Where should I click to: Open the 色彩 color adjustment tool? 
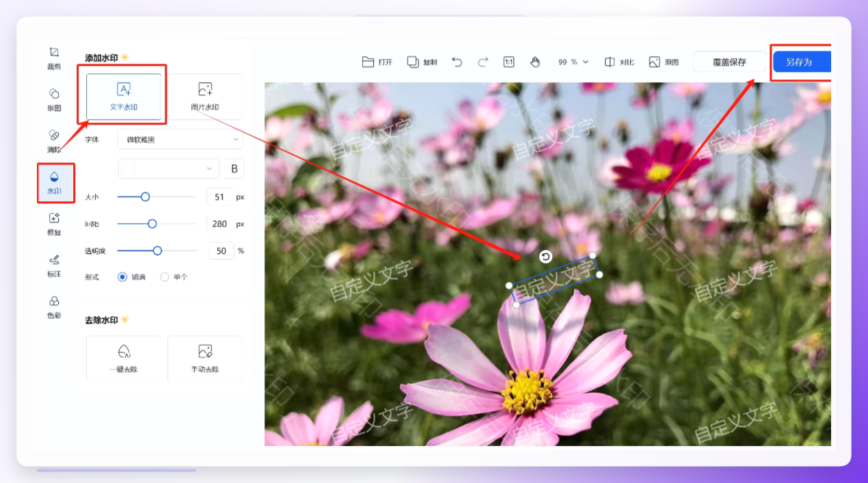click(x=54, y=306)
